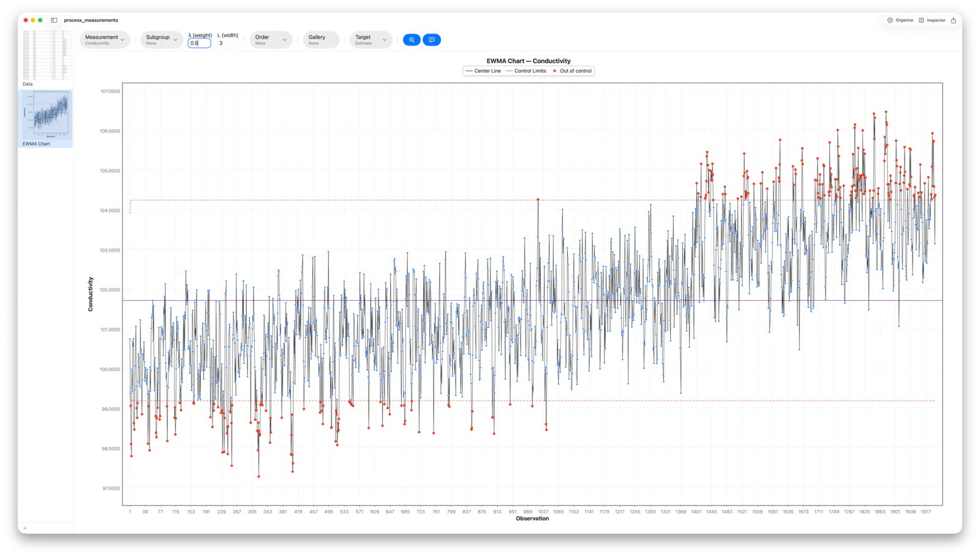Click the blue magnifier zoom button
Screen dimensions: 980x557
[412, 40]
